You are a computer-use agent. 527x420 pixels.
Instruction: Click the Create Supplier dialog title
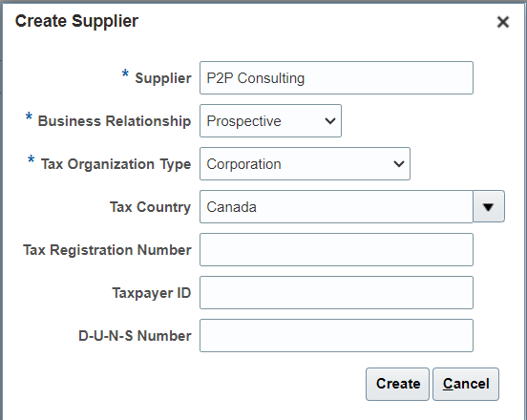[76, 21]
